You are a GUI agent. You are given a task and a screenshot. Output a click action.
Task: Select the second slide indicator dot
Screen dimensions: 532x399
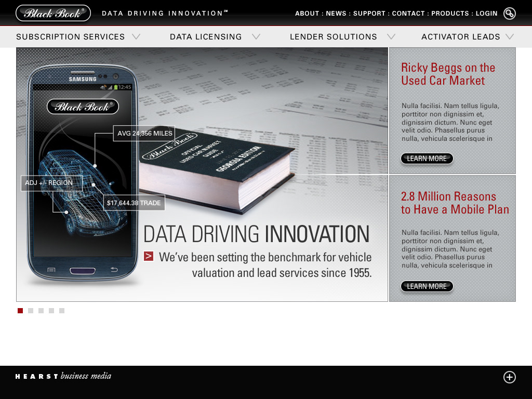point(31,311)
